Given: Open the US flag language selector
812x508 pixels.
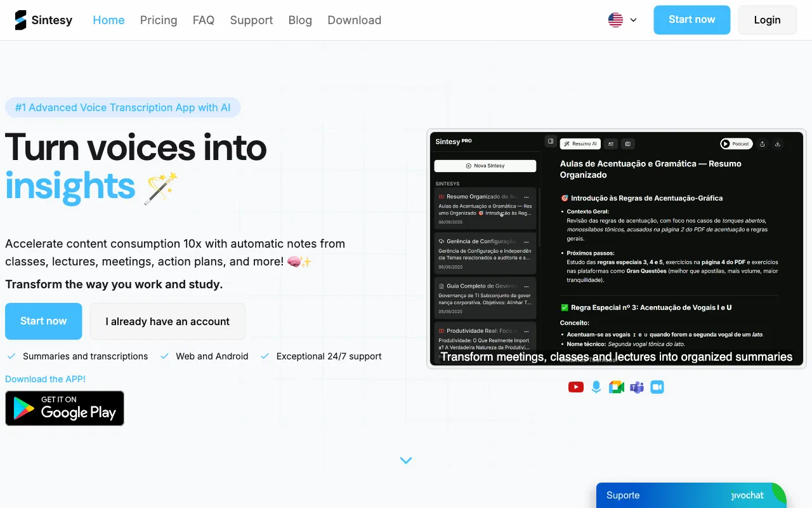Looking at the screenshot, I should point(622,20).
